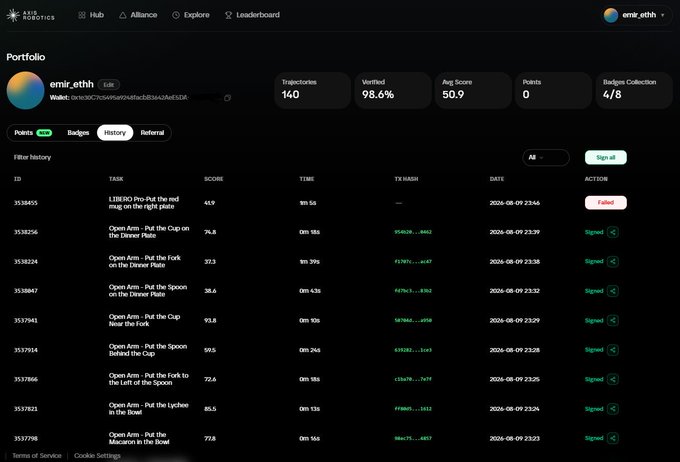Click the score 93.8 cell

point(210,321)
